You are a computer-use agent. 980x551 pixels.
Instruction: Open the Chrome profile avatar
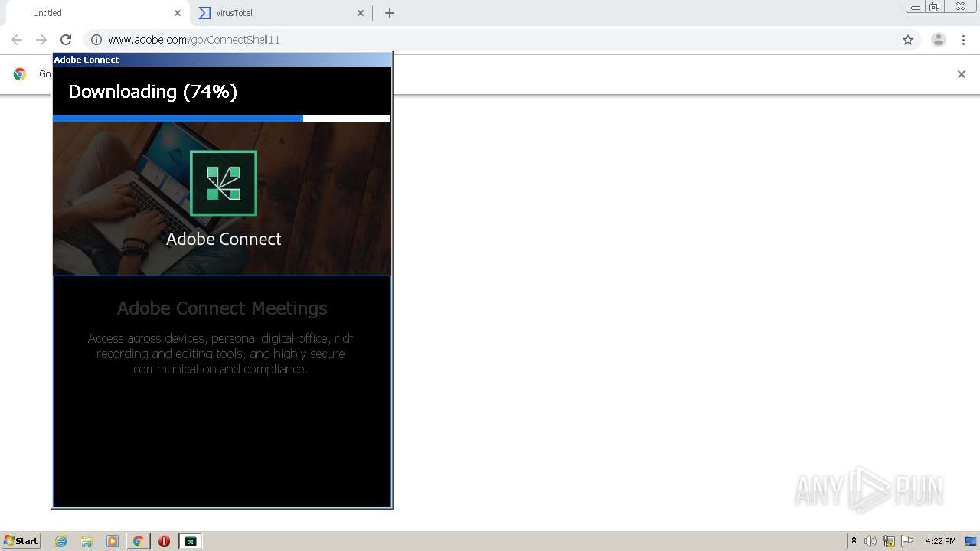[939, 40]
